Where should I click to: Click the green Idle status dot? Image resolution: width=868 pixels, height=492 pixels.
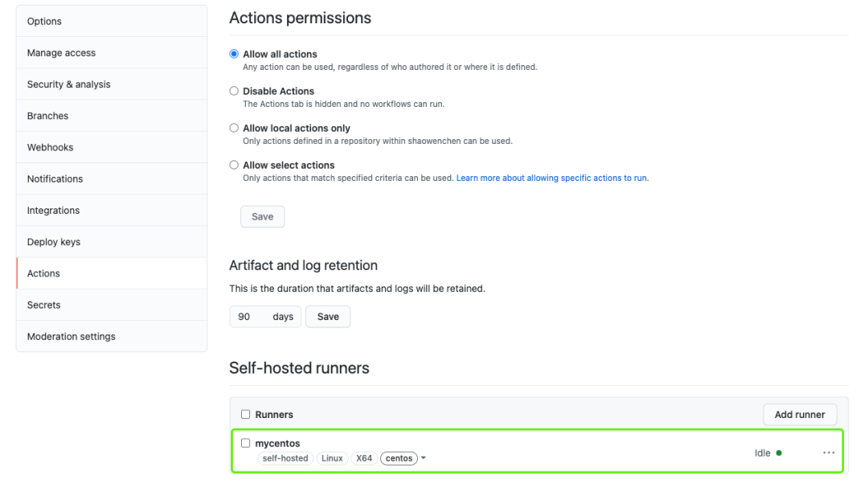(x=779, y=453)
